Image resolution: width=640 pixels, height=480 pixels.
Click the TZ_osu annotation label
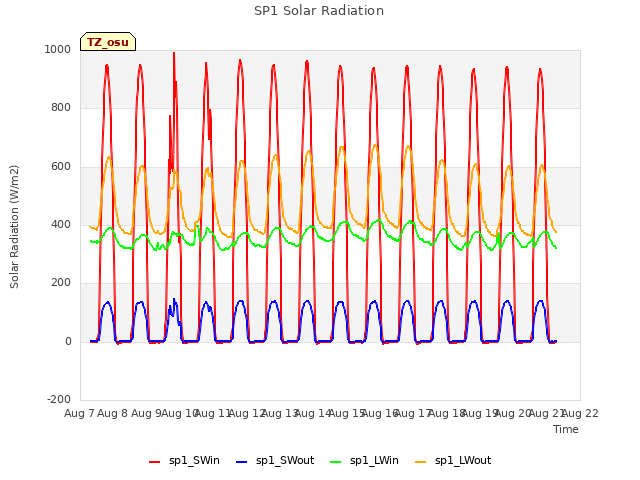coord(108,42)
